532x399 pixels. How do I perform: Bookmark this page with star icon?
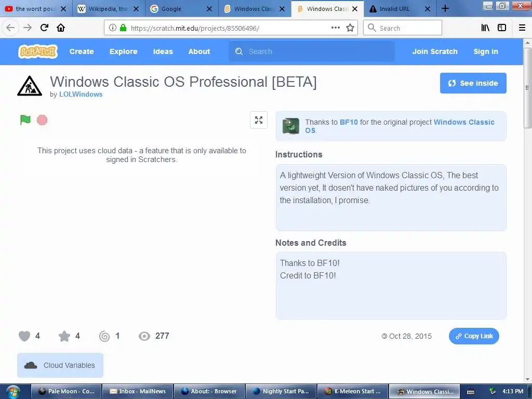point(350,28)
